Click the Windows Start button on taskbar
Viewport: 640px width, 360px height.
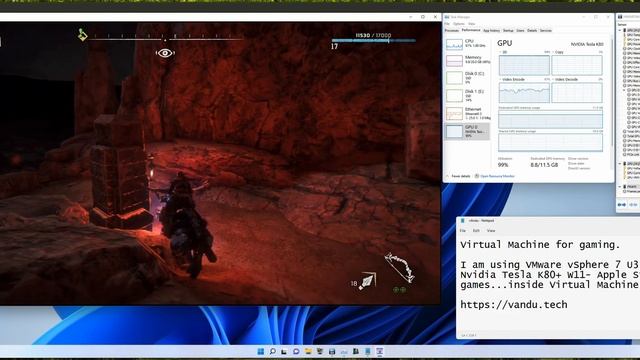point(260,351)
